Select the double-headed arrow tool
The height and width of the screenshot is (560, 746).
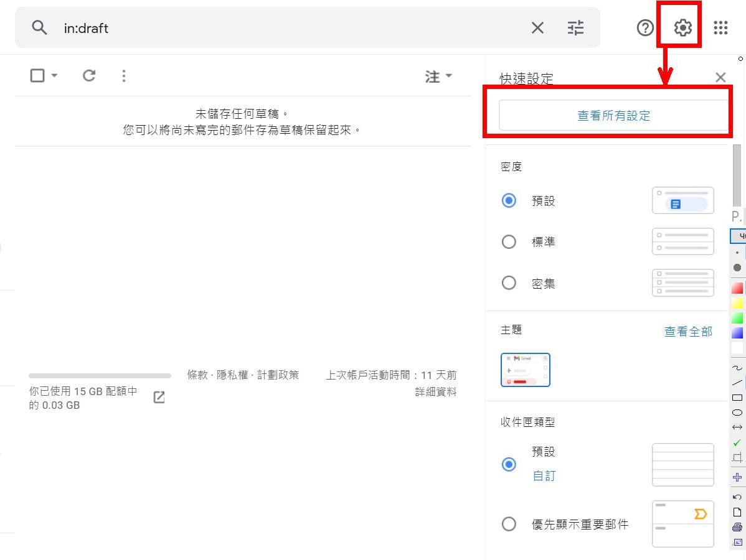pyautogui.click(x=737, y=427)
